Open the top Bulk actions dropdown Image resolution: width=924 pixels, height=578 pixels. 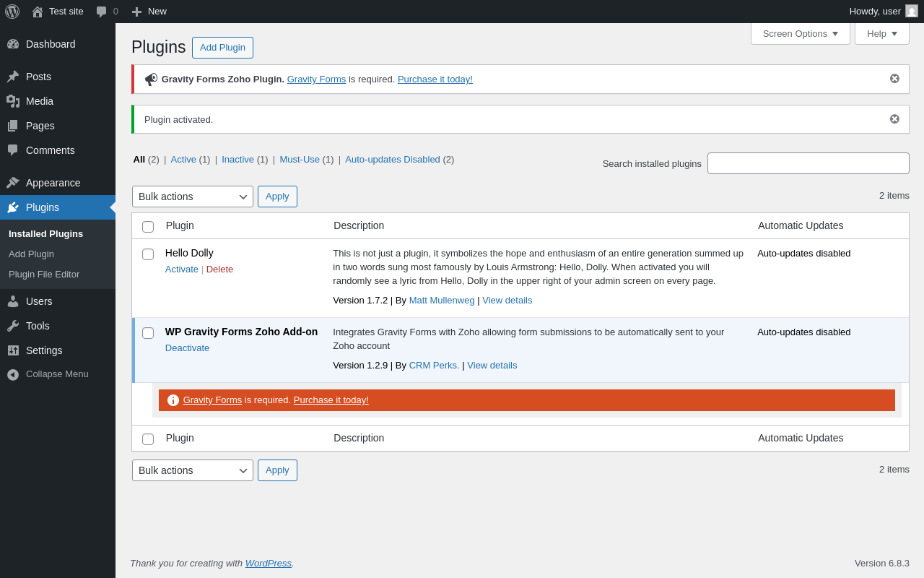click(193, 197)
